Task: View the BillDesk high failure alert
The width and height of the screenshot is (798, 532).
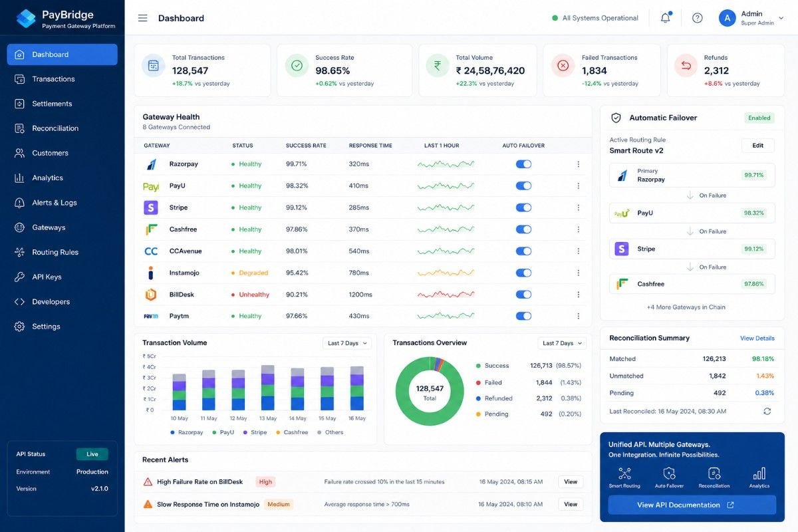Action: coord(571,481)
